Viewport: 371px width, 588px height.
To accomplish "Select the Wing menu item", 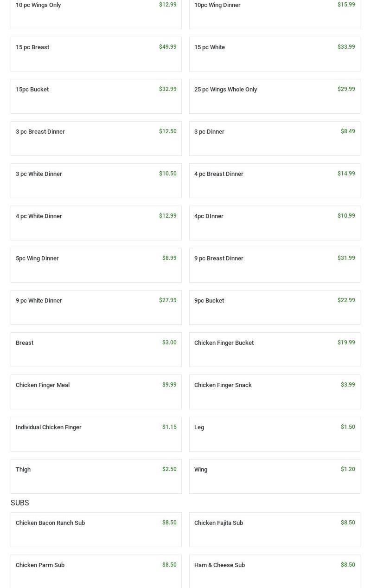I will pyautogui.click(x=275, y=476).
